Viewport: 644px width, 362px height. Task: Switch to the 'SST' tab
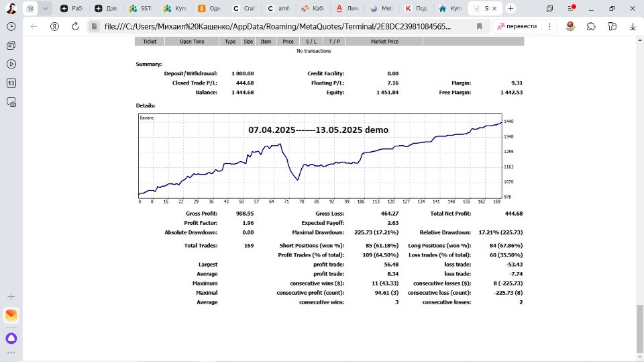point(141,8)
